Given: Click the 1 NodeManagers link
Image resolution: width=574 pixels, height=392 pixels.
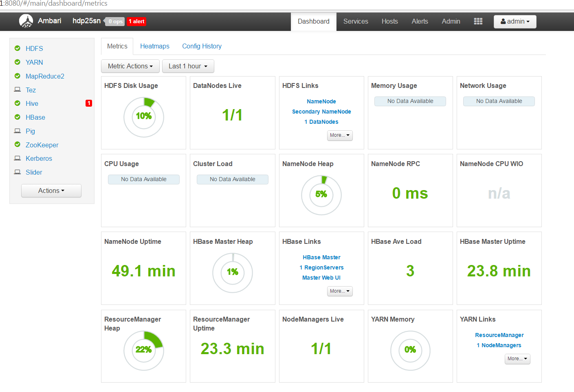Looking at the screenshot, I should (499, 345).
